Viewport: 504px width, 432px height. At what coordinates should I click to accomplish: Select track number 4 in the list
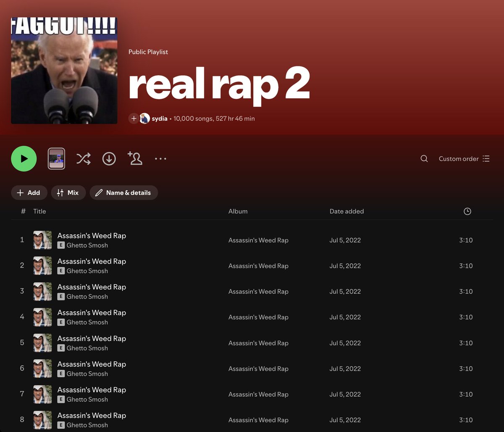[22, 317]
